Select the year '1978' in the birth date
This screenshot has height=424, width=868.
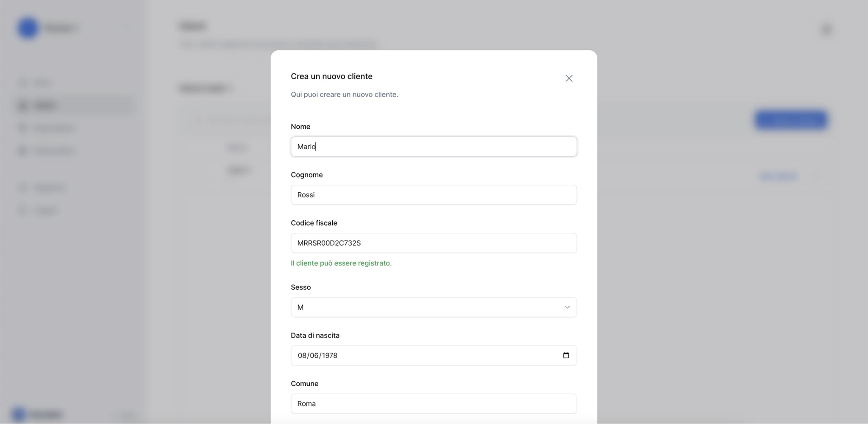329,355
